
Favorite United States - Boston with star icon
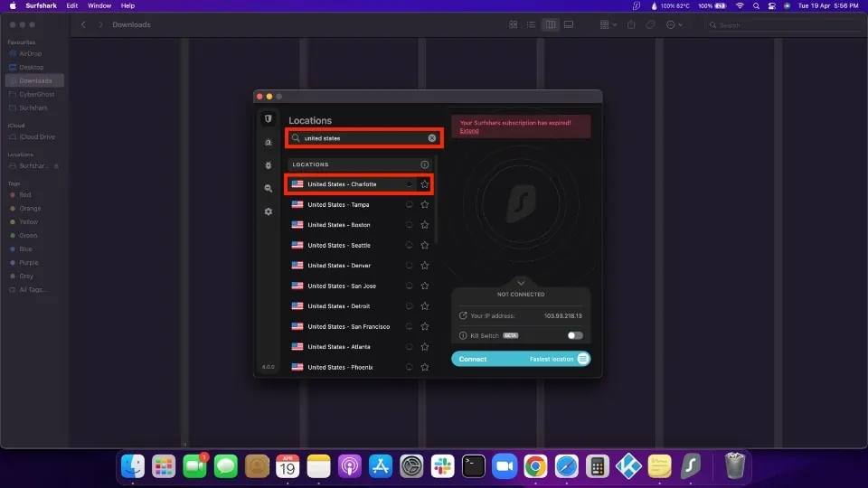(x=425, y=225)
